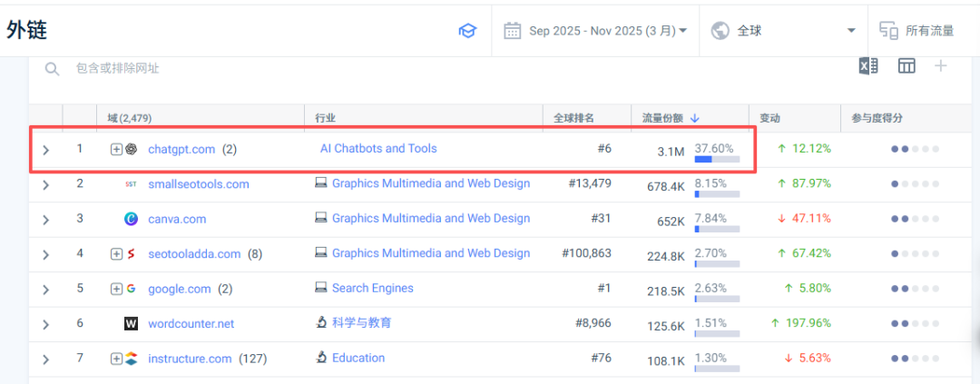Viewport: 980px width, 384px height.
Task: Open the Sep 2025 - Nov 2025 date dropdown
Action: pos(595,31)
